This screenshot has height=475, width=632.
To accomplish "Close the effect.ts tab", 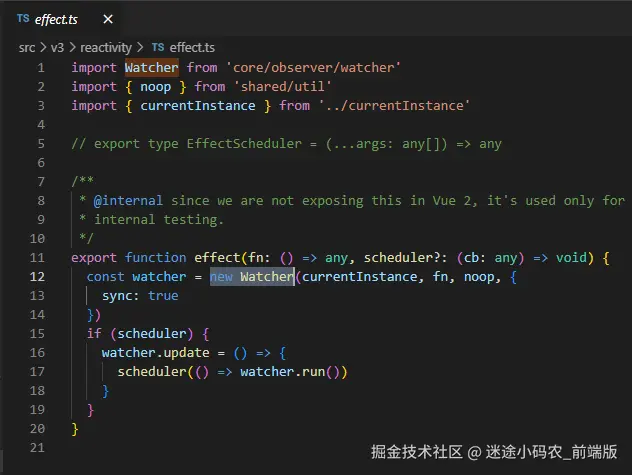I will (x=108, y=19).
